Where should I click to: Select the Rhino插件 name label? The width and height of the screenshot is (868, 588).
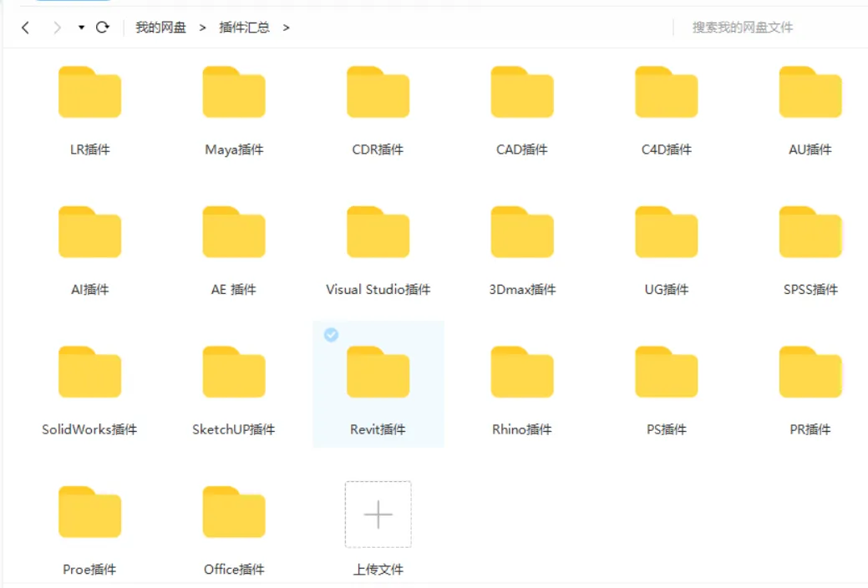click(x=522, y=429)
